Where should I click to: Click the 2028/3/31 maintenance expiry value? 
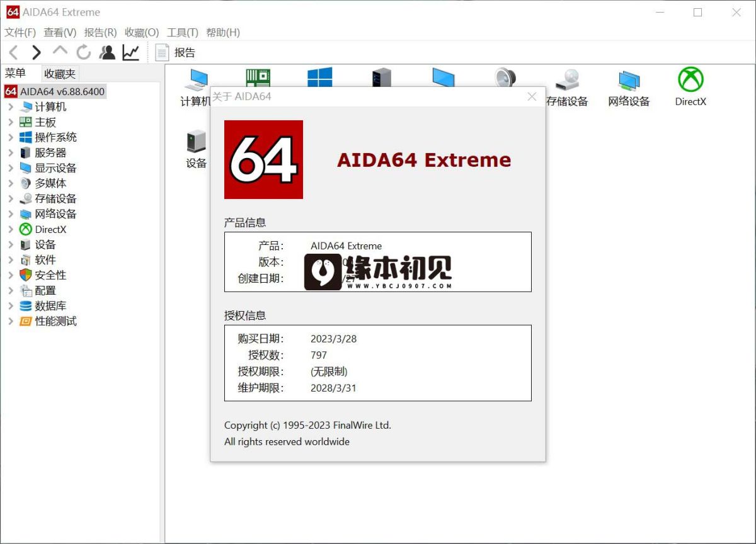[x=333, y=388]
